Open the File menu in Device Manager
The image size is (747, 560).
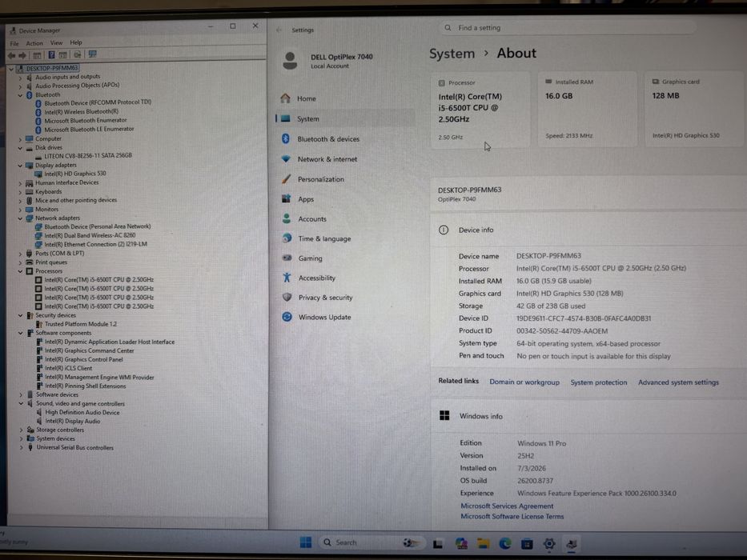coord(14,43)
